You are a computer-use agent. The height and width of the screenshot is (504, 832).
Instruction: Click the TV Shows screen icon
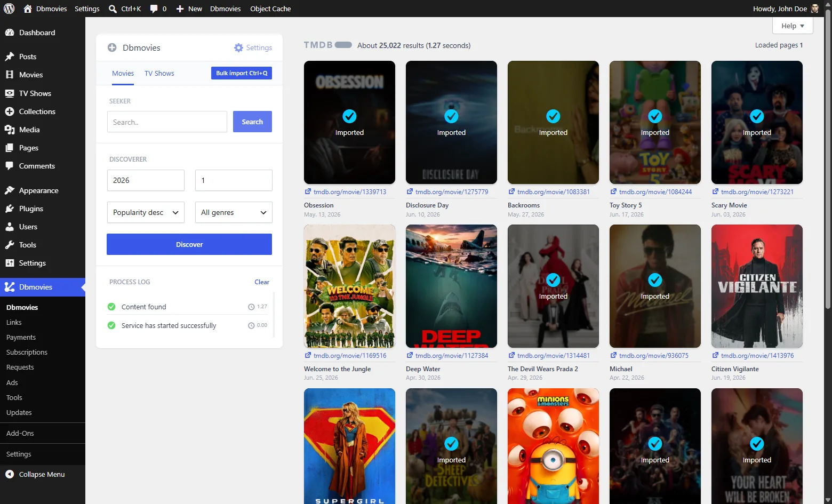[10, 93]
